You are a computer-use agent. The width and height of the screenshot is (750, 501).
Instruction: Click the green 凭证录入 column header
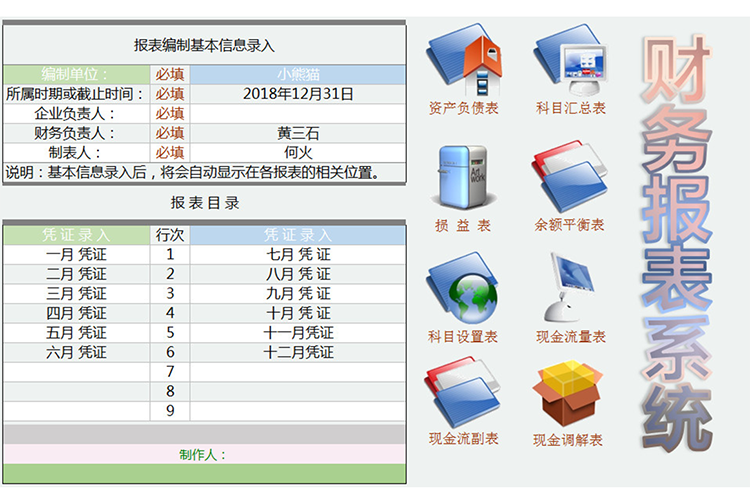click(x=76, y=235)
